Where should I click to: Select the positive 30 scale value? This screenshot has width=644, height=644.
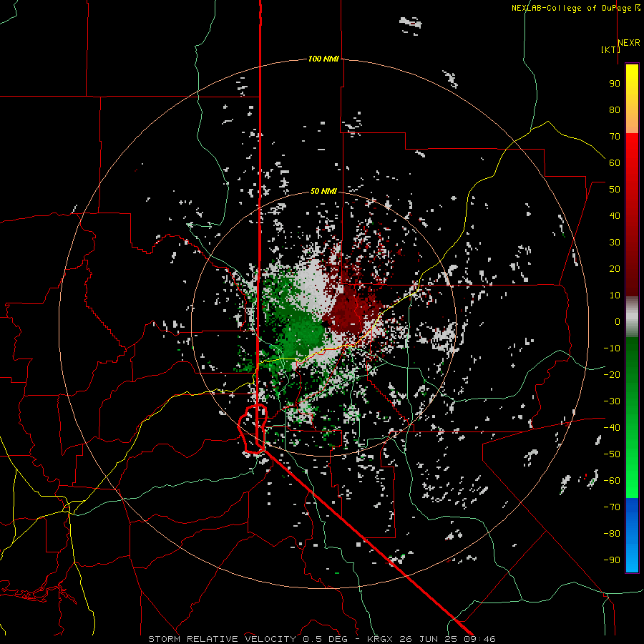[615, 243]
